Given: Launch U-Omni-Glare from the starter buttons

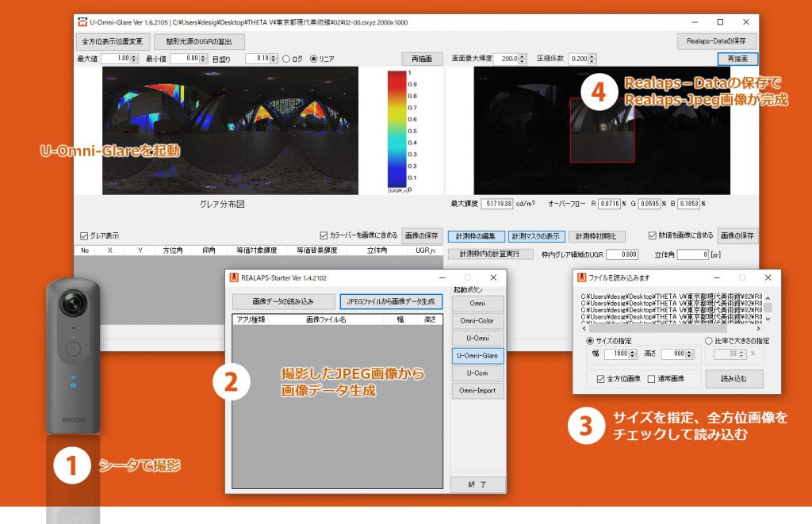Looking at the screenshot, I should pos(477,356).
